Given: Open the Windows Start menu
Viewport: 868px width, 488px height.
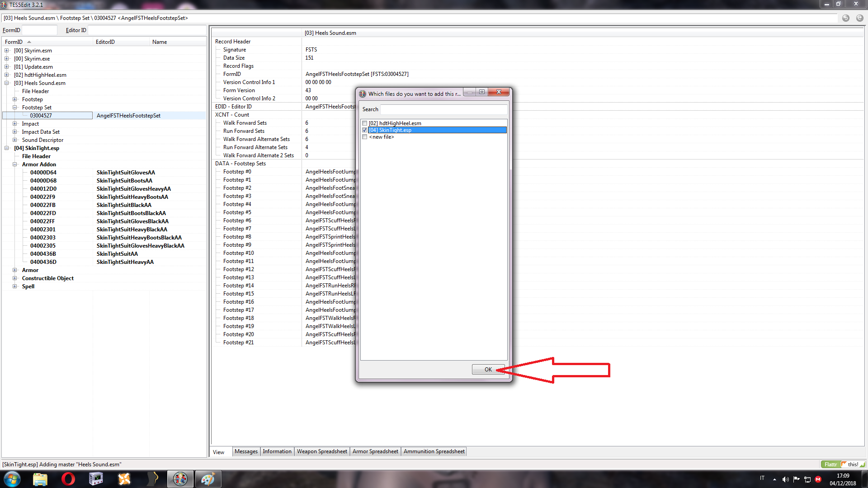Looking at the screenshot, I should coord(12,479).
